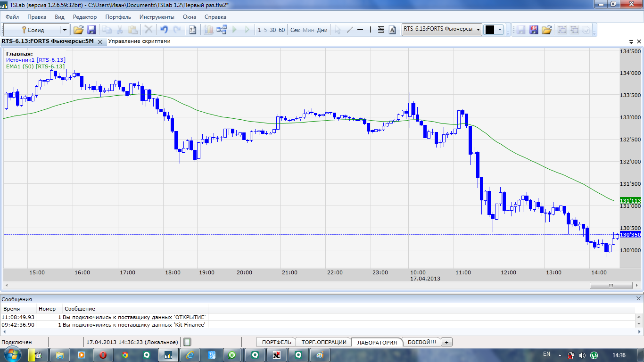
Task: Select the parallel levels drawing tool
Action: click(x=381, y=30)
